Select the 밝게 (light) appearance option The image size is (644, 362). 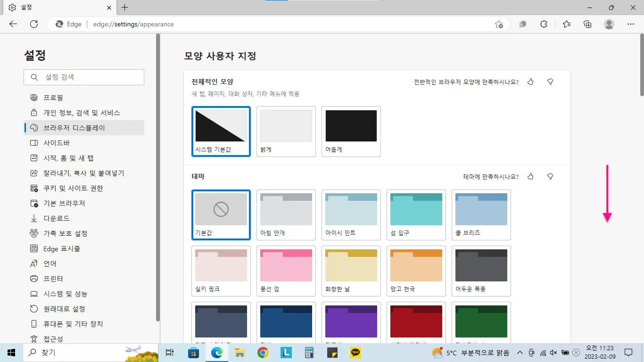point(286,131)
